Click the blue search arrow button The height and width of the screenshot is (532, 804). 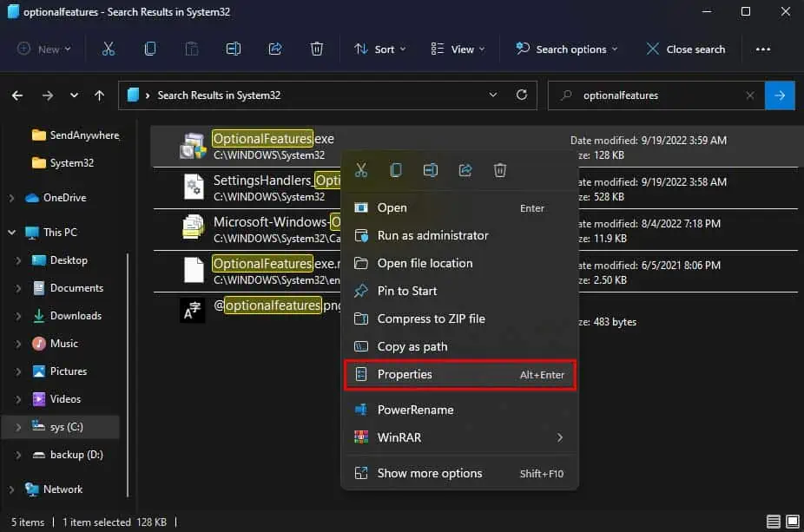click(x=780, y=95)
